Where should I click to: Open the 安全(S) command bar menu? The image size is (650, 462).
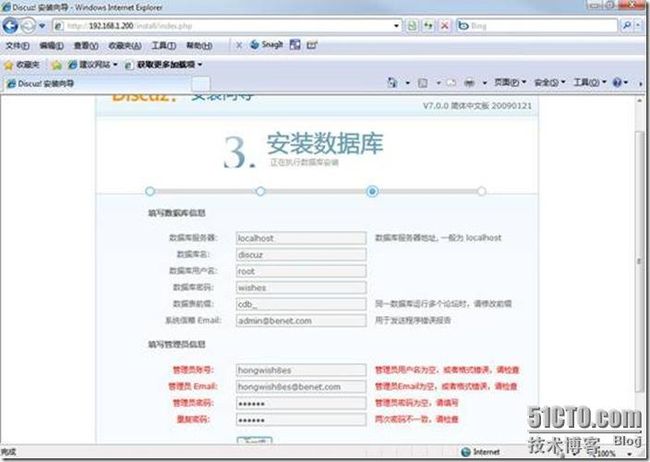tap(550, 83)
